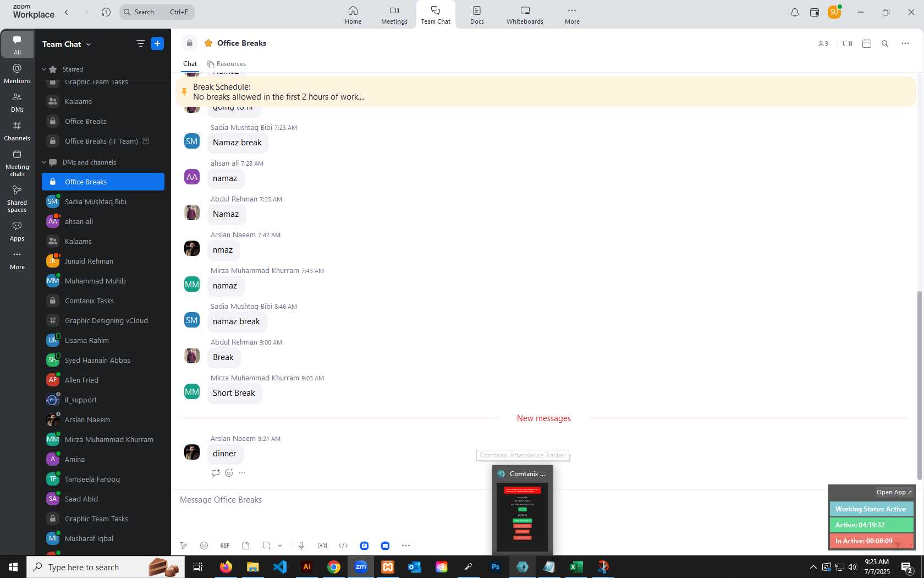Viewport: 924px width, 578px height.
Task: Open more channel options in the chat header
Action: tap(905, 43)
